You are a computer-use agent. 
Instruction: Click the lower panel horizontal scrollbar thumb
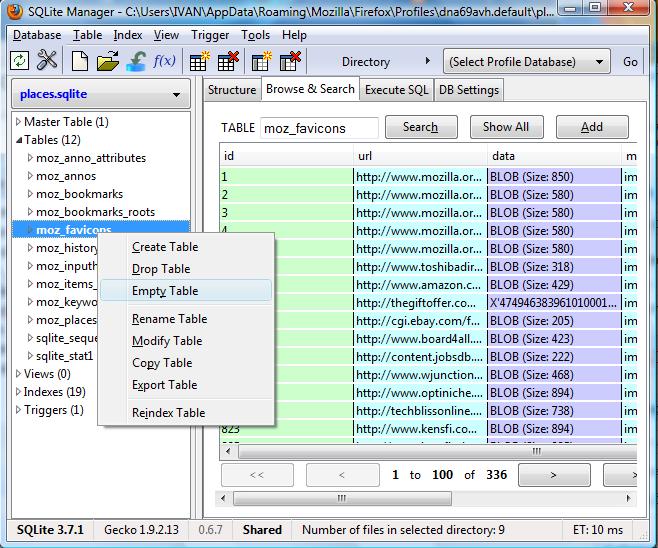[x=342, y=498]
